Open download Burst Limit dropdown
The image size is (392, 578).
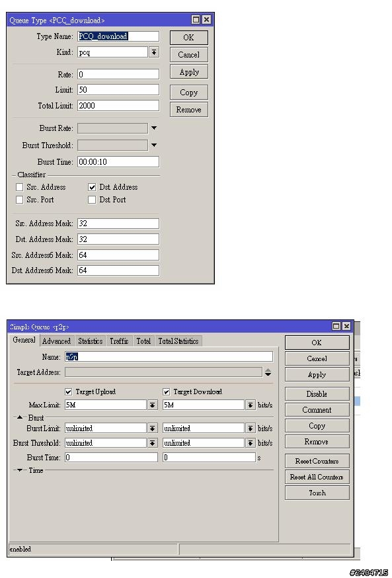251,429
